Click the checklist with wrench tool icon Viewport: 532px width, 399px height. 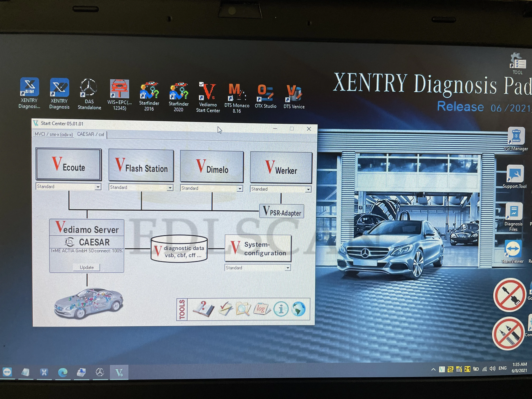(225, 309)
